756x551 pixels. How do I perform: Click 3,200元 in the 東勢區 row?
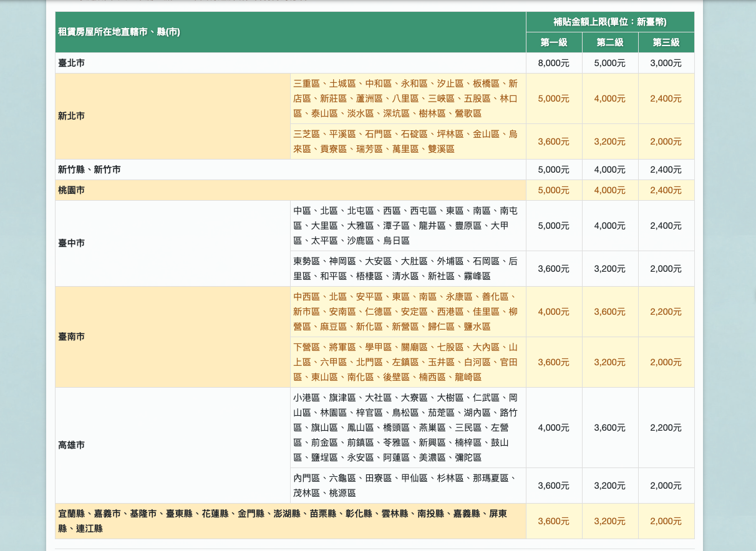tap(610, 269)
